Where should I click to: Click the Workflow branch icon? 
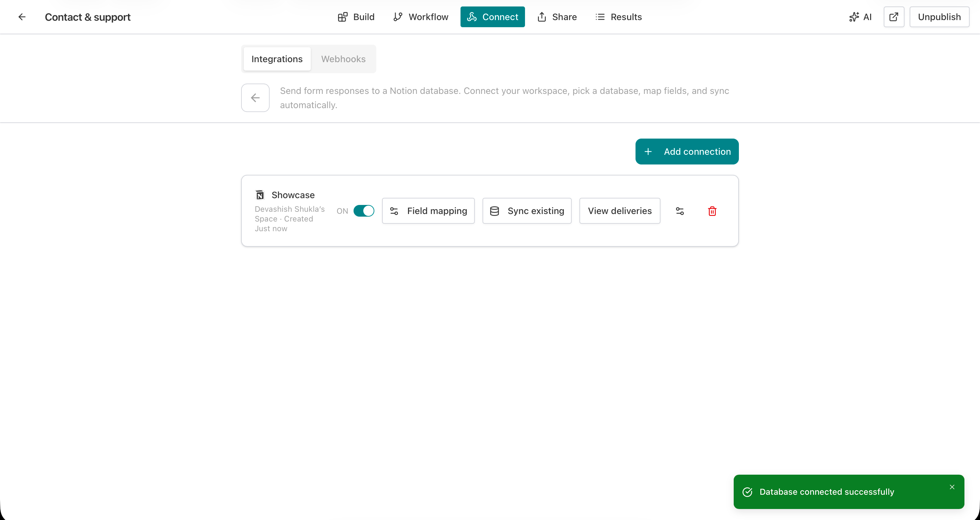point(398,17)
